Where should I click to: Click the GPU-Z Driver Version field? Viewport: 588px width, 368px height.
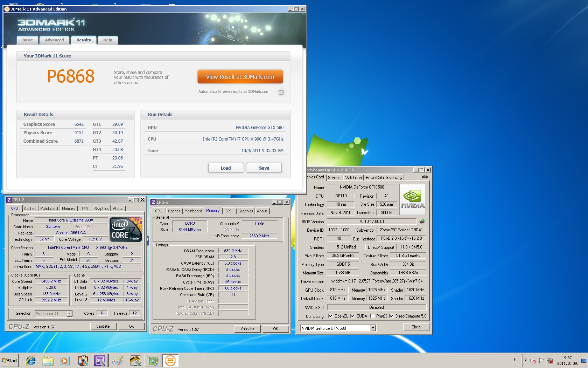[x=377, y=281]
